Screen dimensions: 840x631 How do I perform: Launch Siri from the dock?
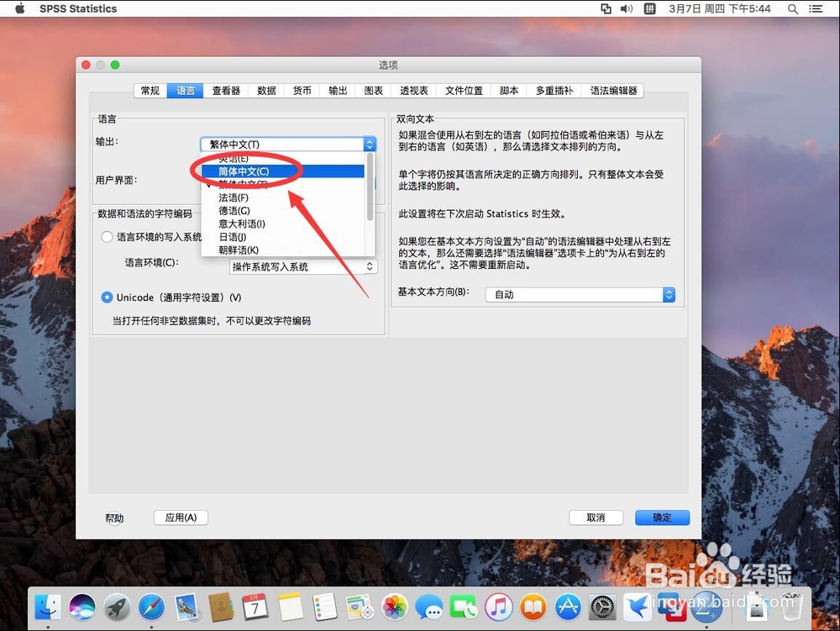tap(82, 607)
